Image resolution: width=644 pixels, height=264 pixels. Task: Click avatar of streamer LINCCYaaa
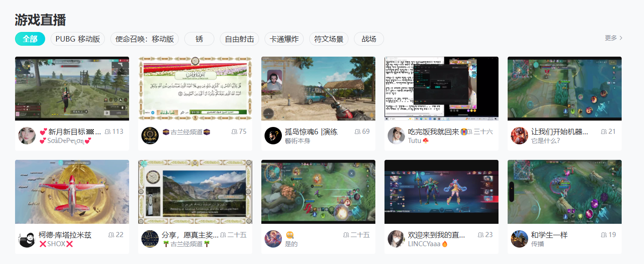(396, 239)
